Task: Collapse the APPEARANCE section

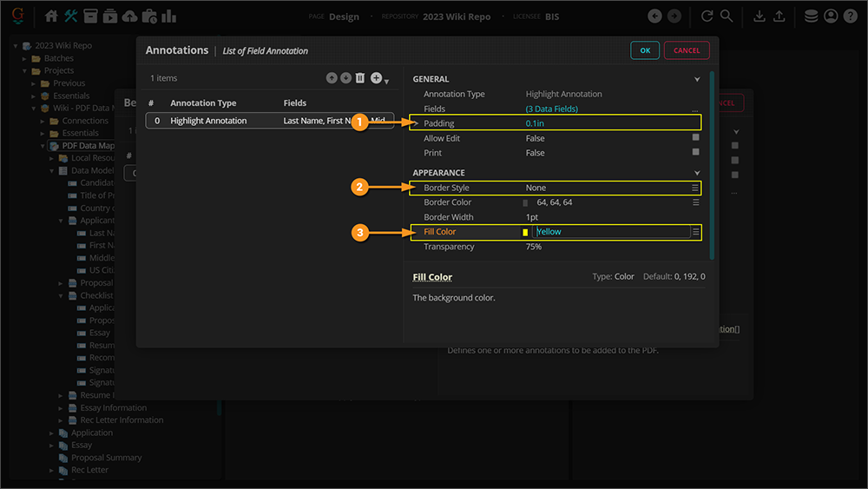Action: (696, 173)
